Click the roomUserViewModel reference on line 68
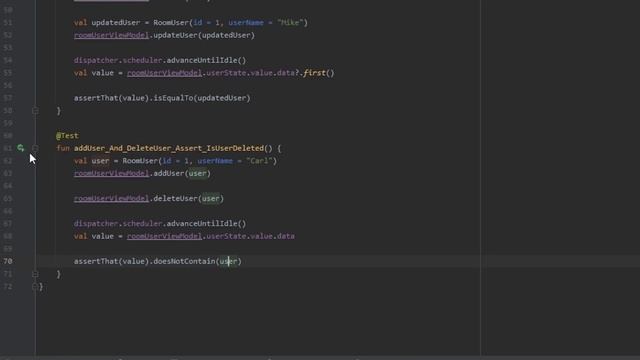The height and width of the screenshot is (360, 640). 164,236
